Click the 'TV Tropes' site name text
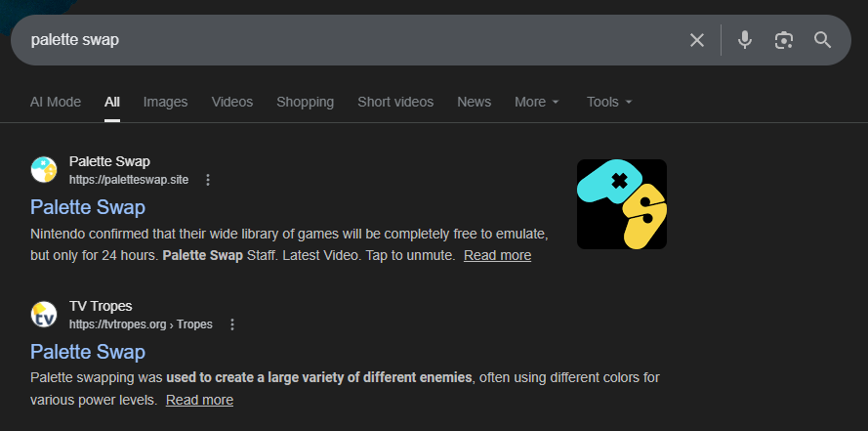This screenshot has height=431, width=868. click(x=101, y=306)
